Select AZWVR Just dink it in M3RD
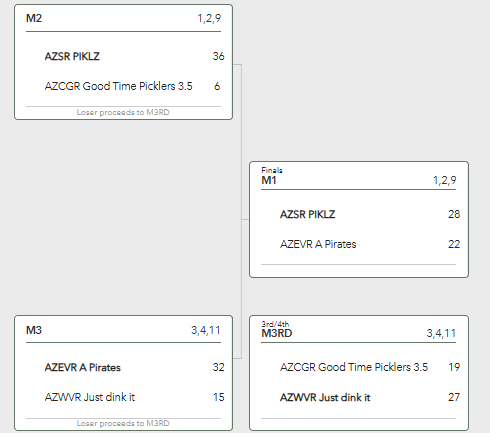Image resolution: width=490 pixels, height=433 pixels. point(325,397)
